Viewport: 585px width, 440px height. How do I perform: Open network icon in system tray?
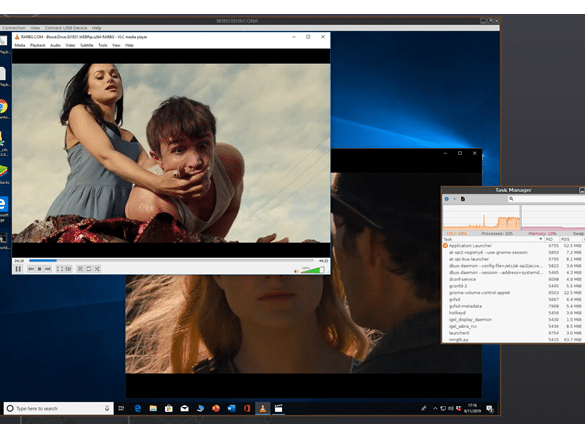443,409
